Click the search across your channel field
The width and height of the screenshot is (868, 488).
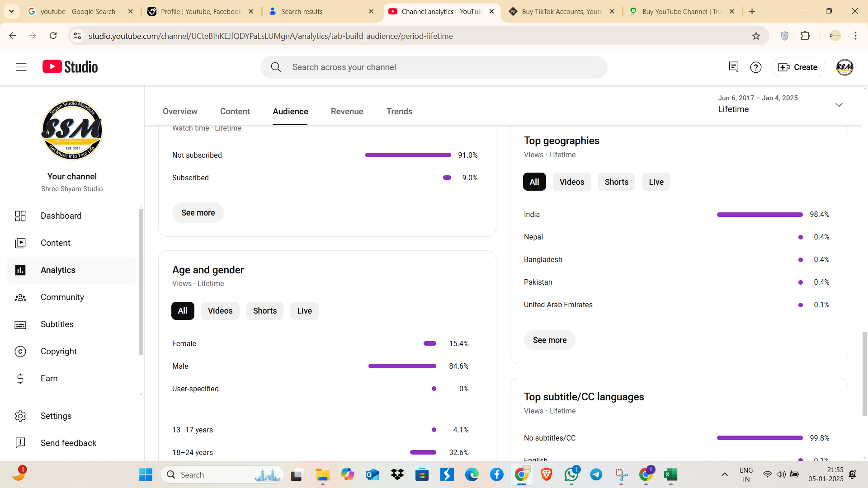click(x=434, y=67)
